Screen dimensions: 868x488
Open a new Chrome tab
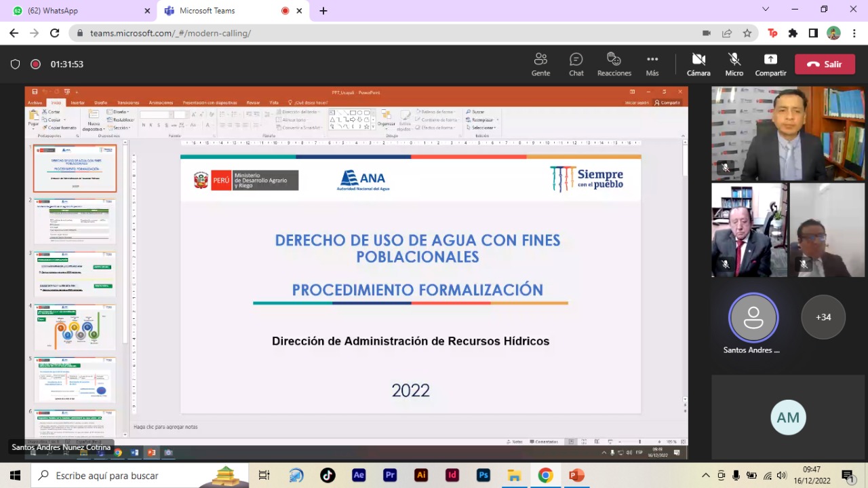pyautogui.click(x=323, y=11)
